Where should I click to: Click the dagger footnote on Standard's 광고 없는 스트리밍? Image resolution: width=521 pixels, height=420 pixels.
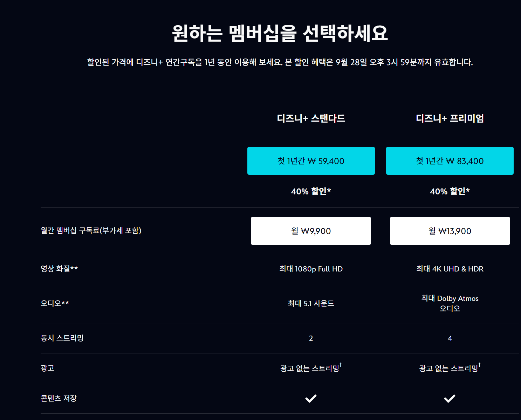pyautogui.click(x=341, y=365)
